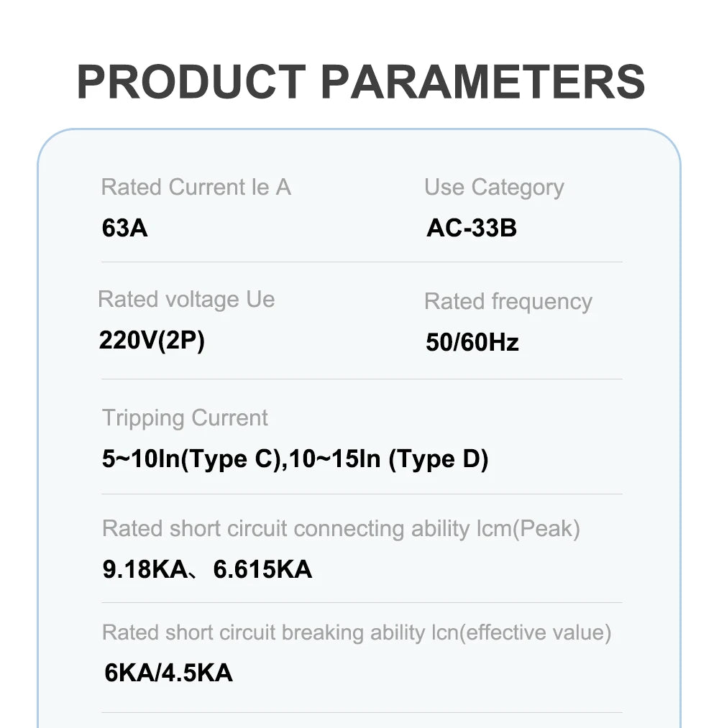Click the 63A rated current value
Image resolution: width=719 pixels, height=728 pixels.
124,228
